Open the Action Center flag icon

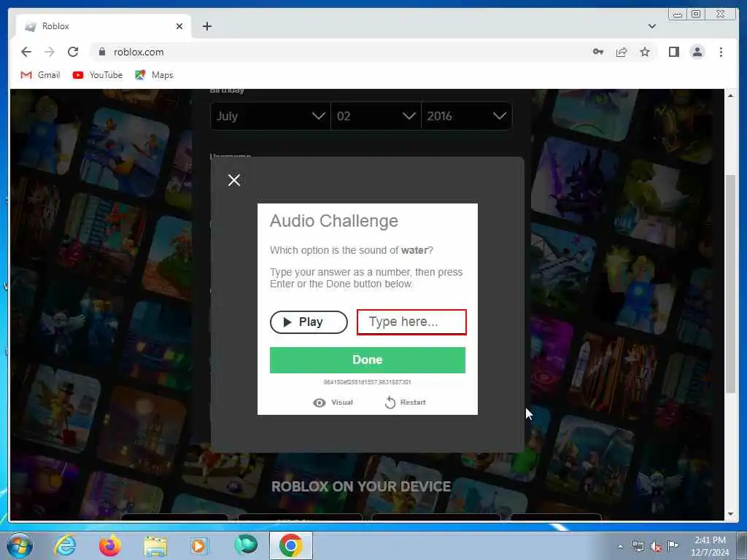[x=673, y=545]
